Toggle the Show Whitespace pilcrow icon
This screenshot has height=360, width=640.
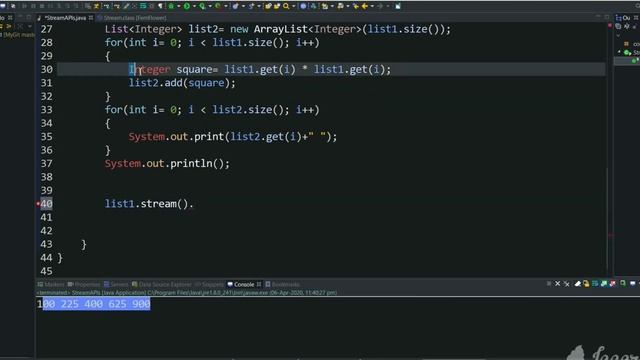[x=160, y=6]
